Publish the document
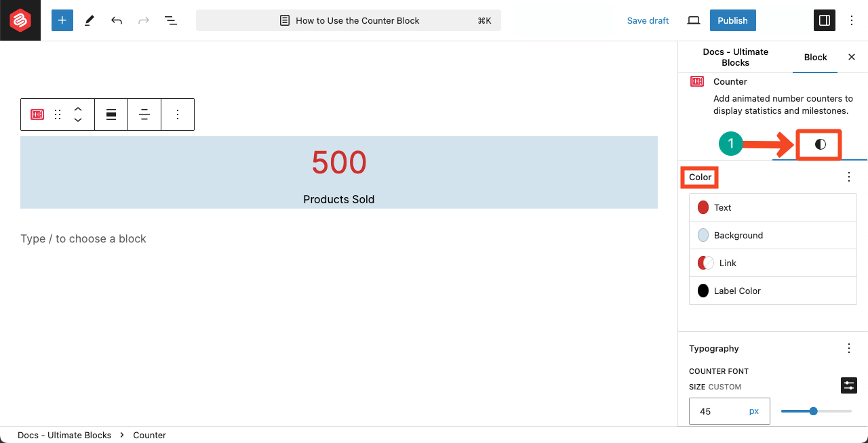The height and width of the screenshot is (443, 868). tap(732, 20)
